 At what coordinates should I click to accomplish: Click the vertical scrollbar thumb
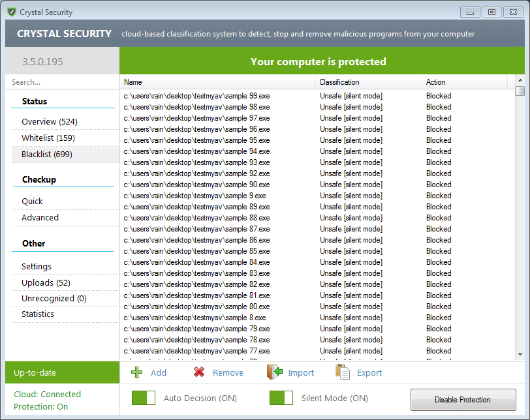point(520,91)
